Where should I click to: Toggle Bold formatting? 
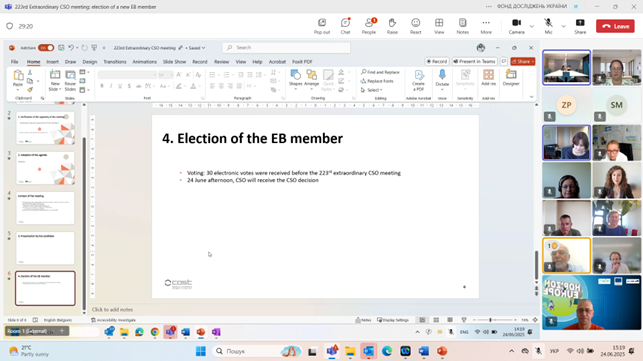102,86
